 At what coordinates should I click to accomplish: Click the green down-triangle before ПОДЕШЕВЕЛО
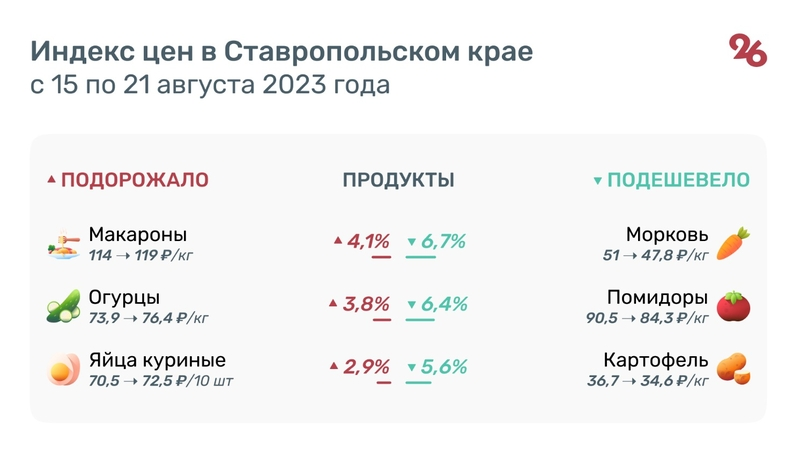pos(598,181)
